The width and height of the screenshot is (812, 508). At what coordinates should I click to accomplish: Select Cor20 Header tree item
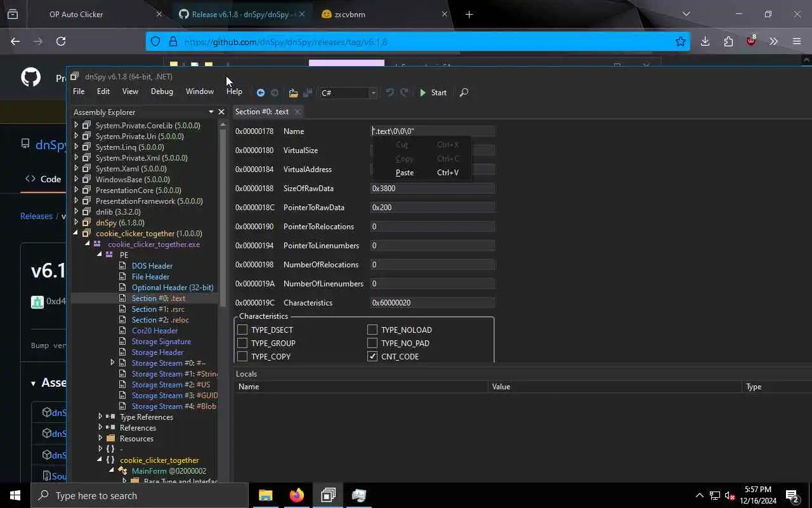point(155,331)
